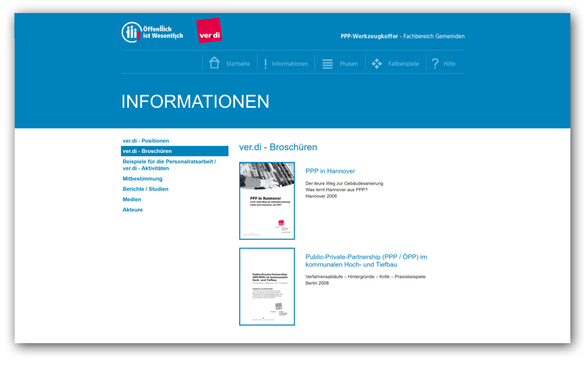Click the PPP in Hannover brochure cover

coord(267,201)
